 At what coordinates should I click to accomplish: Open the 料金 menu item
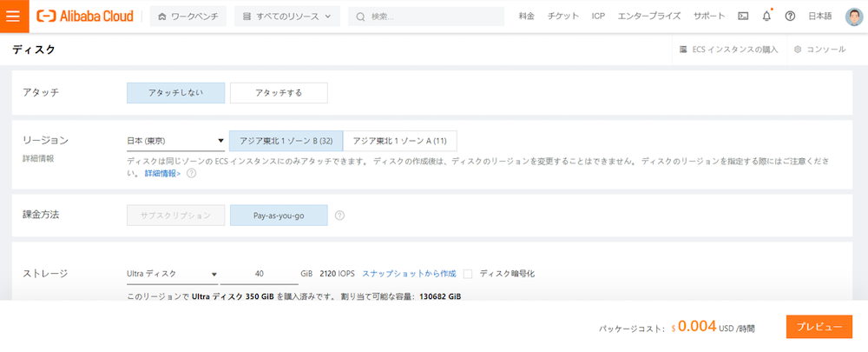point(527,17)
